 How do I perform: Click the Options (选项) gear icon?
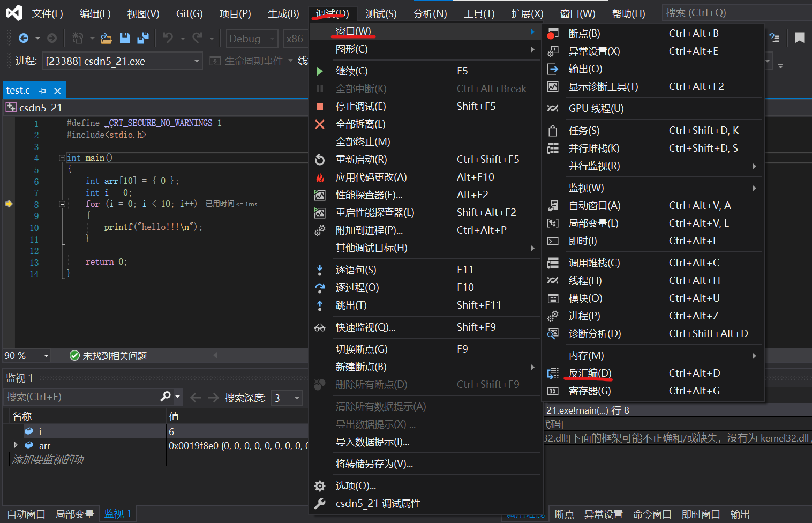(x=319, y=486)
